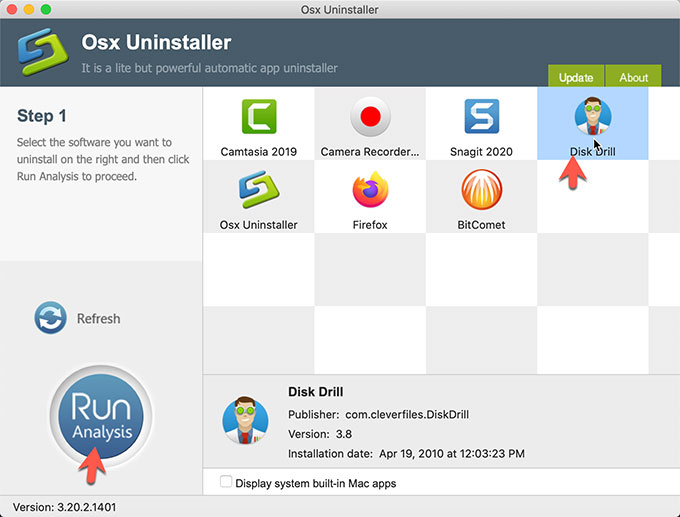The height and width of the screenshot is (517, 680).
Task: Click the Firefox name label
Action: click(x=370, y=225)
